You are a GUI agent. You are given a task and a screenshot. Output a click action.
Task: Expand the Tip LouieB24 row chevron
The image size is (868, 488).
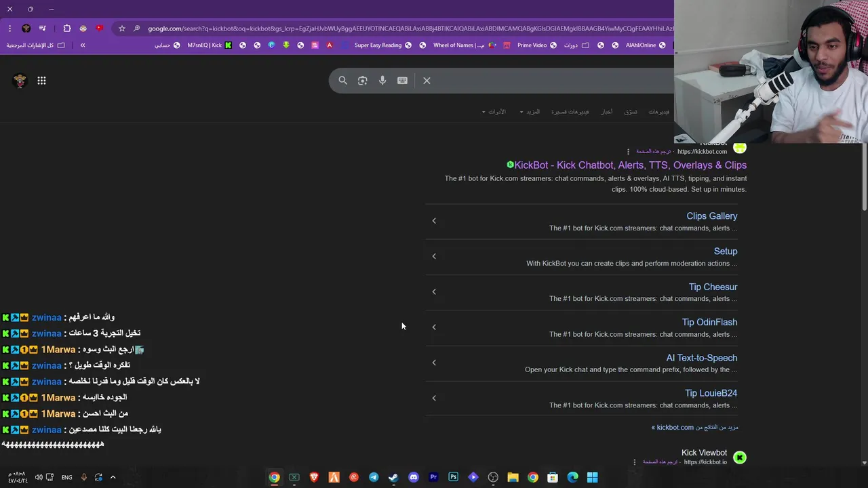point(434,399)
